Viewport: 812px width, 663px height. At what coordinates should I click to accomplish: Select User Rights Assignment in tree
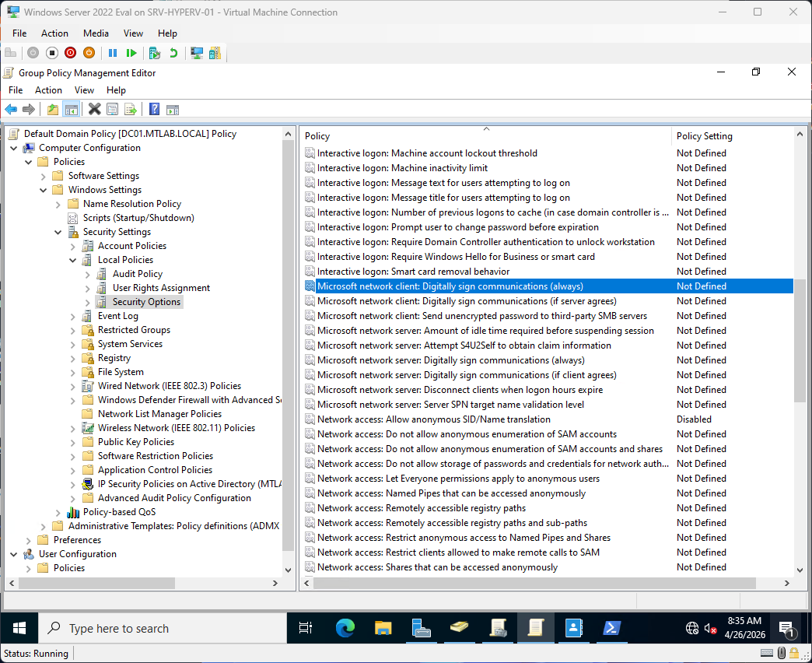(161, 288)
